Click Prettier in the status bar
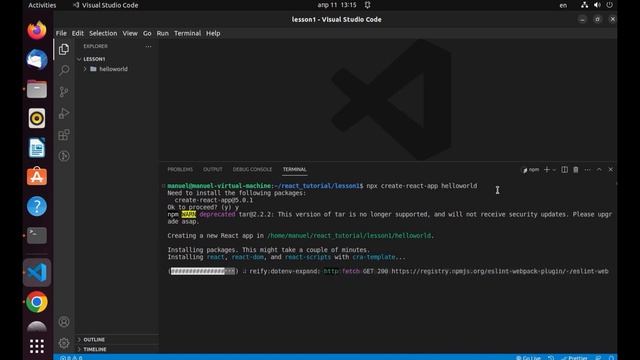Image resolution: width=640 pixels, height=360 pixels. pyautogui.click(x=574, y=358)
